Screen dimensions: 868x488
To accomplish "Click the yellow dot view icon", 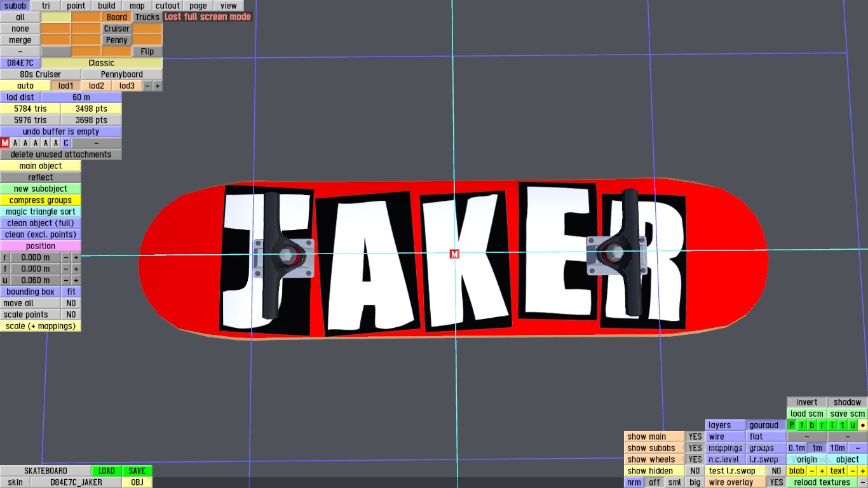I will point(863,425).
